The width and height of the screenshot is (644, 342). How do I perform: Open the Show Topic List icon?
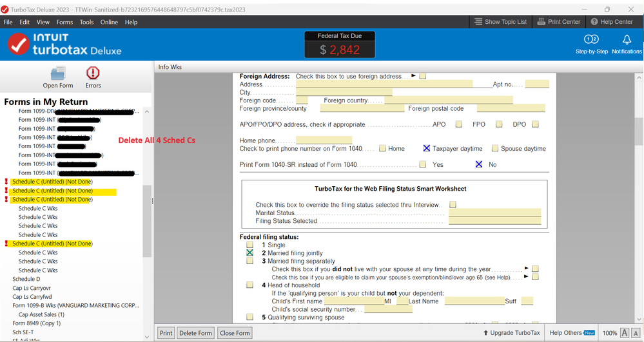(478, 22)
